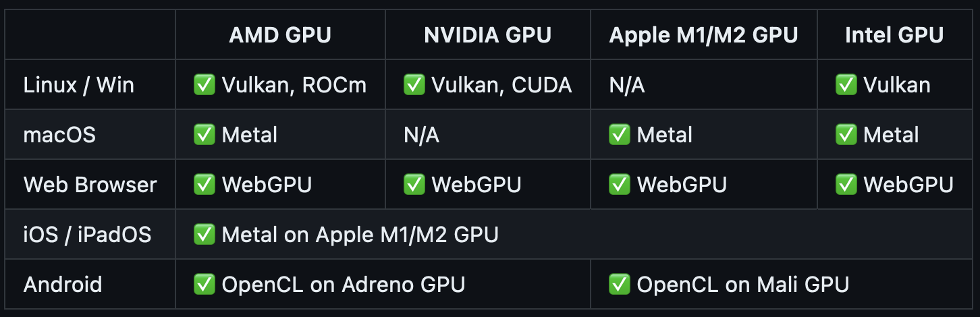Click the green checkmark beside Vulkan, ROCm
Screen dimensions: 980x317
204,85
